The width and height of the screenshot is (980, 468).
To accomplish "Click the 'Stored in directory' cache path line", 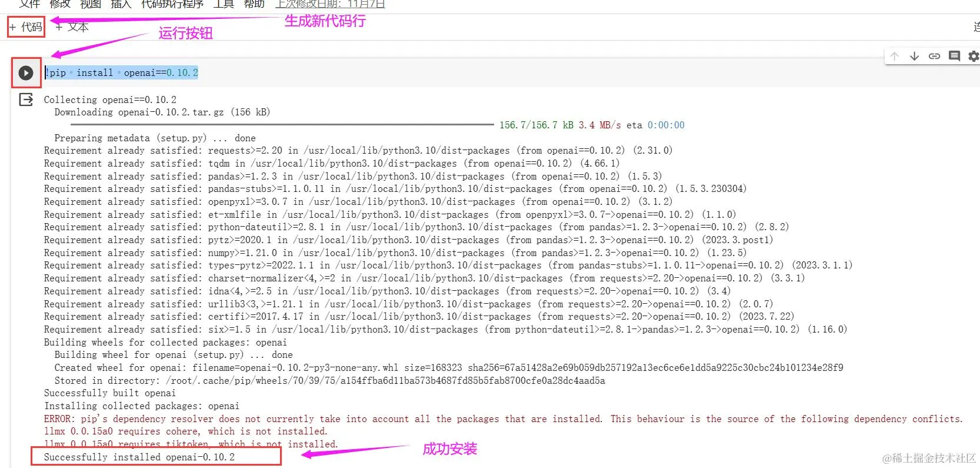I will (x=329, y=381).
